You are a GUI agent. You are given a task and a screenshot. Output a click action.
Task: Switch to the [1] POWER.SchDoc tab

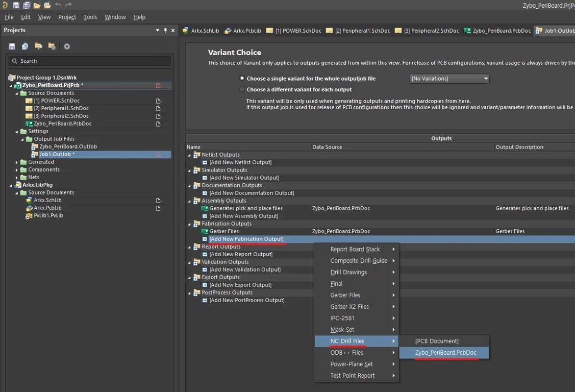(x=294, y=31)
